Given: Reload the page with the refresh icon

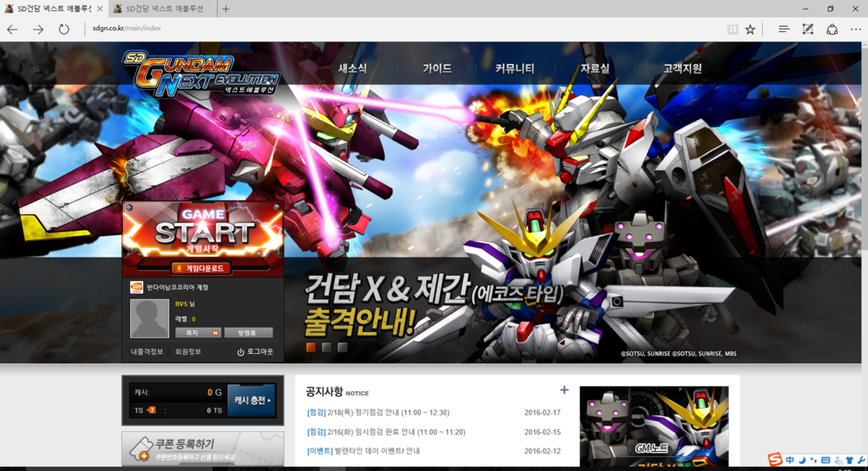Looking at the screenshot, I should tap(63, 29).
